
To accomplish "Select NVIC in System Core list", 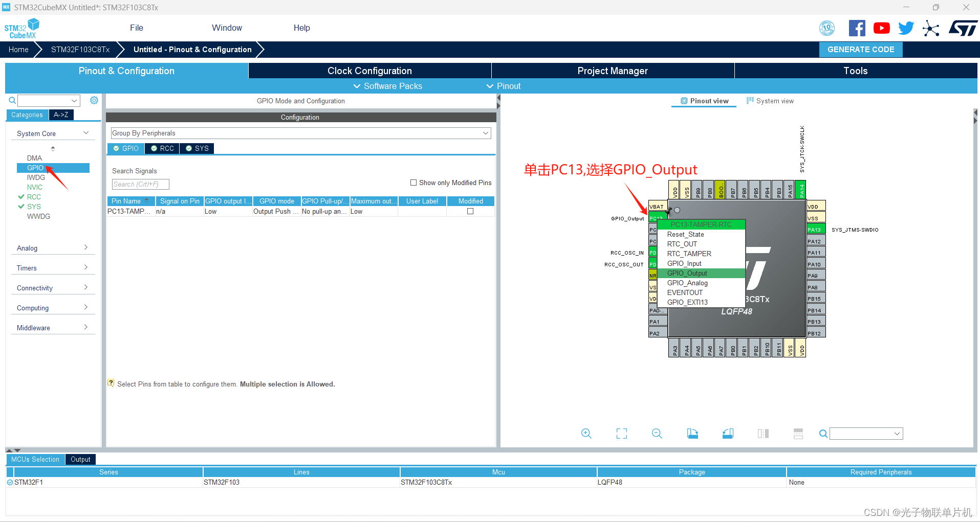I will tap(35, 187).
